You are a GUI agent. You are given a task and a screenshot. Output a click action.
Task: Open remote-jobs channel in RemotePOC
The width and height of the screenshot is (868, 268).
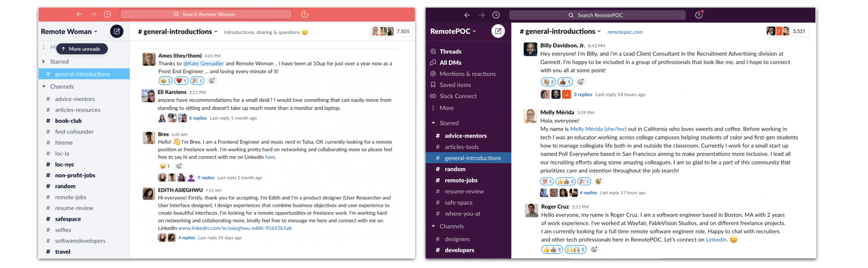click(461, 180)
